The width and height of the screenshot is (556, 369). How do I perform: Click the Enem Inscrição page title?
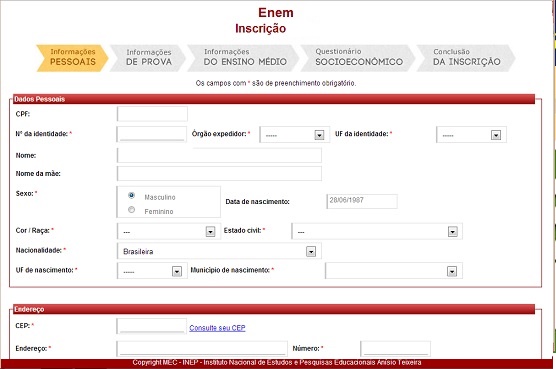point(265,20)
